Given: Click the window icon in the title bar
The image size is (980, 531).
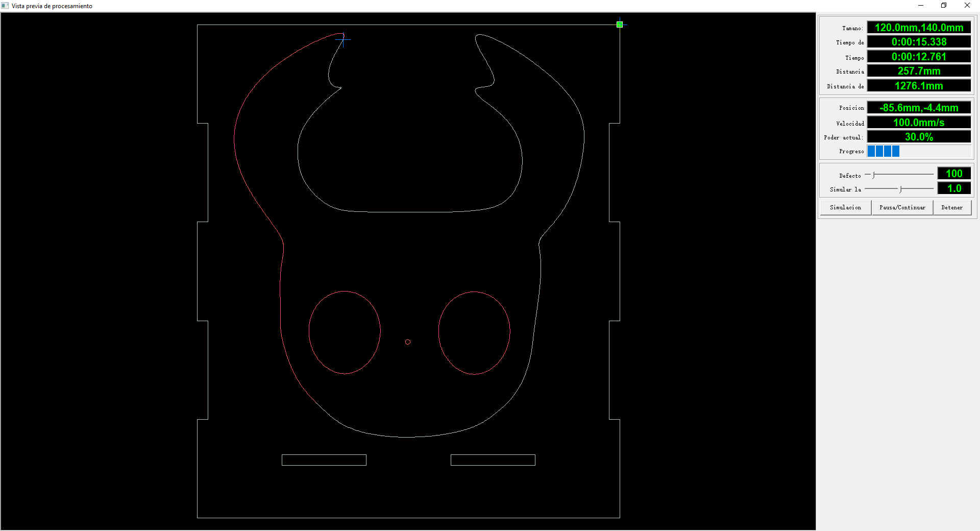Looking at the screenshot, I should tap(5, 6).
